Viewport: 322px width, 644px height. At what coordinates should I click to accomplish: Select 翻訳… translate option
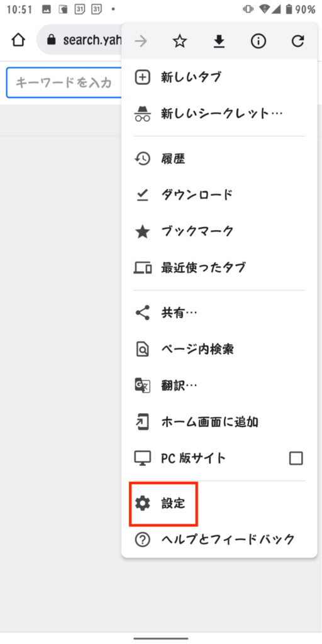219,386
